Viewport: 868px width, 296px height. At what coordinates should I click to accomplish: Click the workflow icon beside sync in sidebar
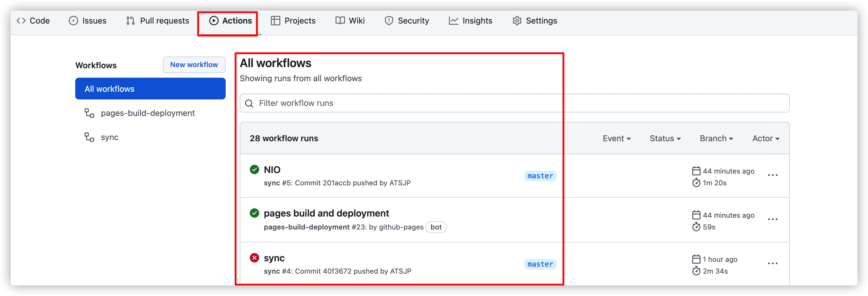pos(89,137)
